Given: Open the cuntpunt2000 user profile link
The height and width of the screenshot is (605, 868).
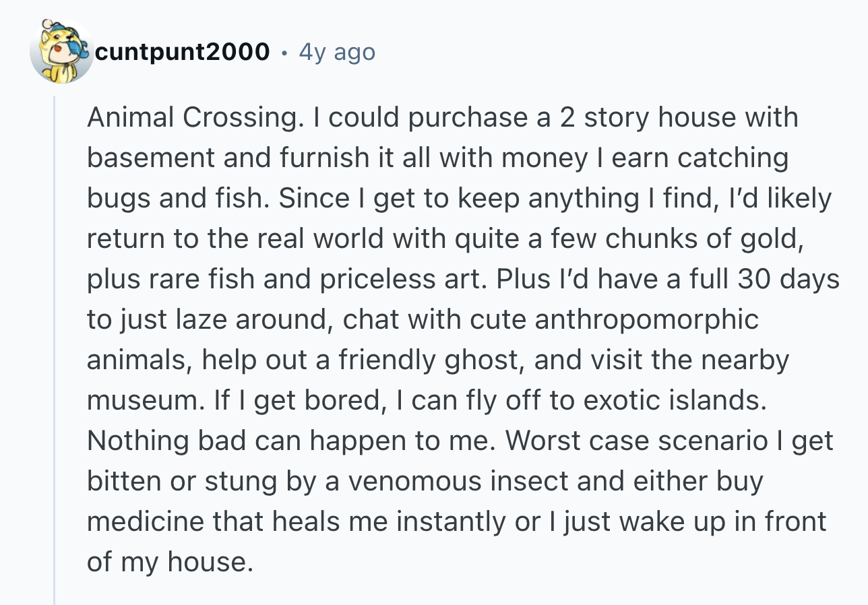Looking at the screenshot, I should 182,52.
